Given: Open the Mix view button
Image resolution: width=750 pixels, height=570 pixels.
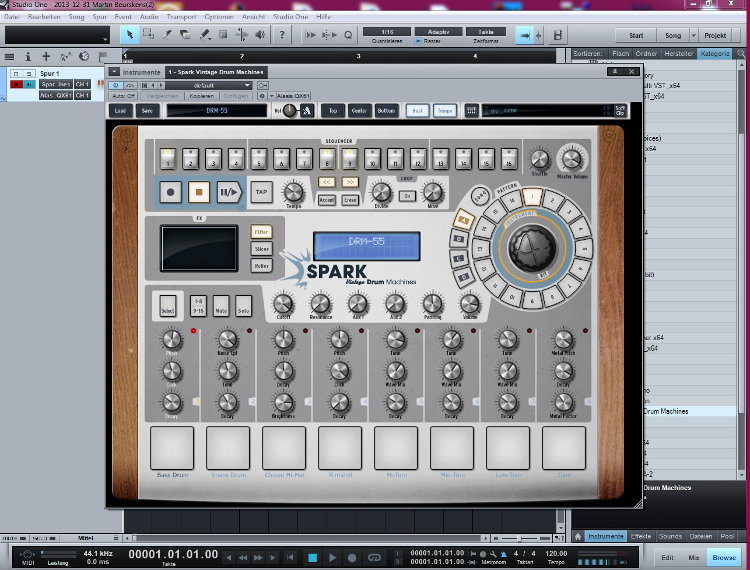Looking at the screenshot, I should [694, 558].
